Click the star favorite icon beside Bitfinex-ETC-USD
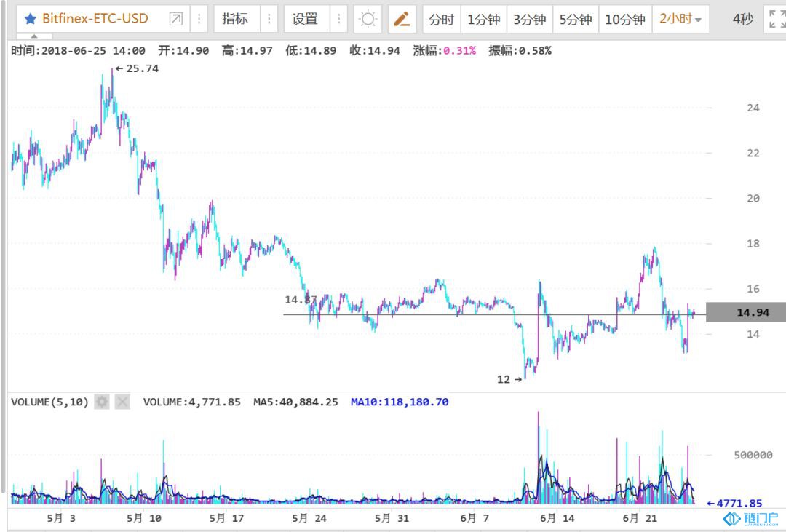 [x=30, y=19]
